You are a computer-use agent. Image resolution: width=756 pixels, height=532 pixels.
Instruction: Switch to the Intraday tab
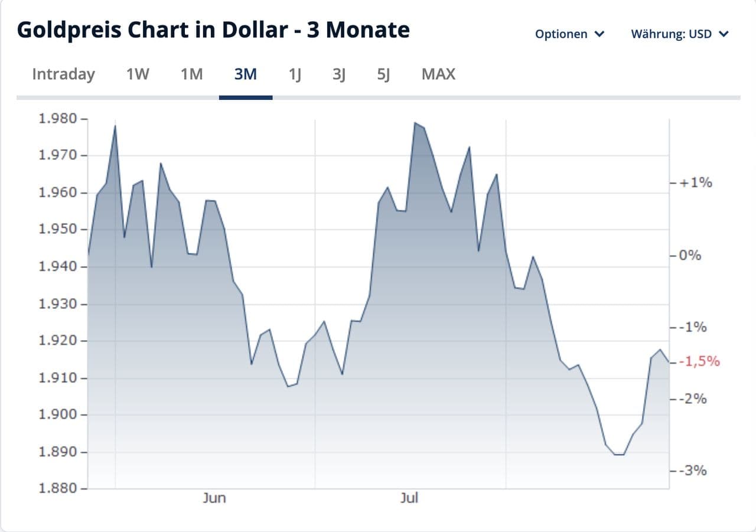click(x=63, y=74)
